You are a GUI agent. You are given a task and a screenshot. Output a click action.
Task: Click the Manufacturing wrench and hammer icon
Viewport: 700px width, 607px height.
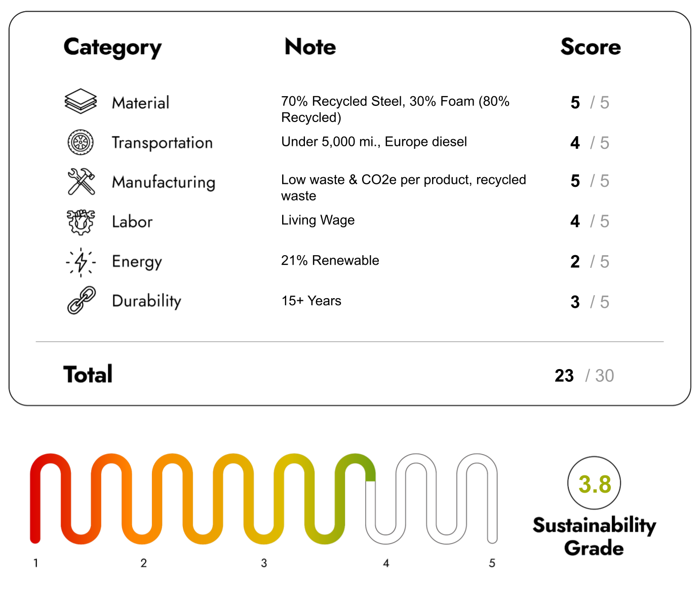coord(81,181)
